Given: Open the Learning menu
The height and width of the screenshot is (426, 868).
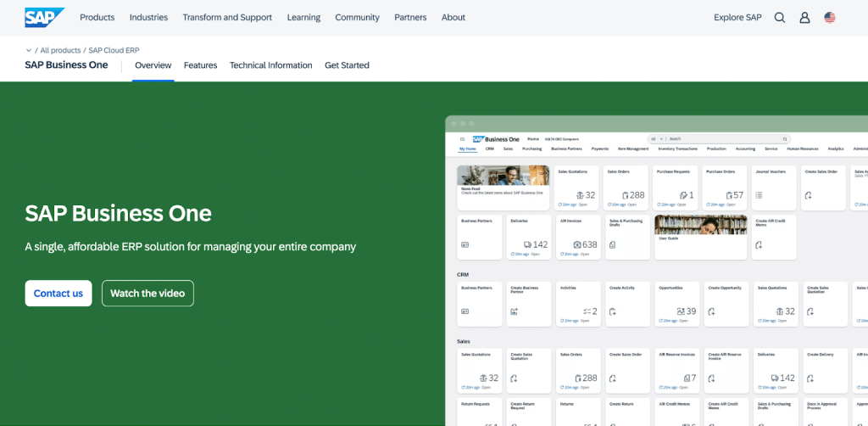Looking at the screenshot, I should coord(304,17).
